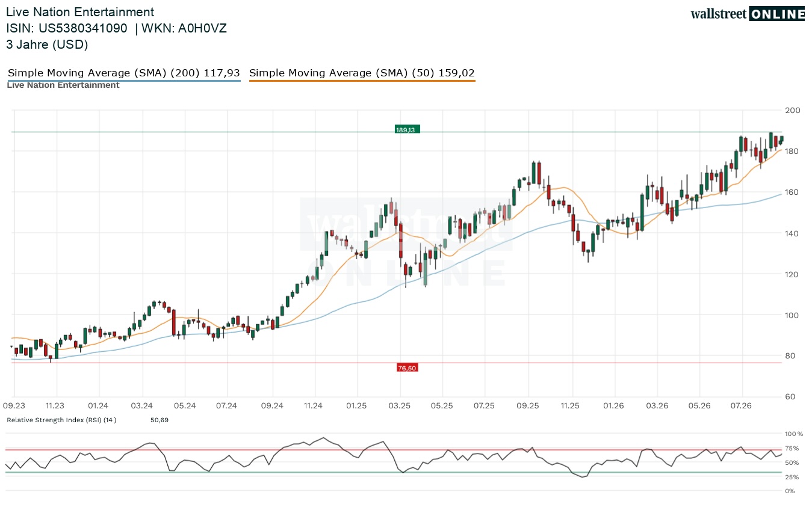The height and width of the screenshot is (507, 812).
Task: Click the 100 % RSI axis label
Action: [794, 434]
